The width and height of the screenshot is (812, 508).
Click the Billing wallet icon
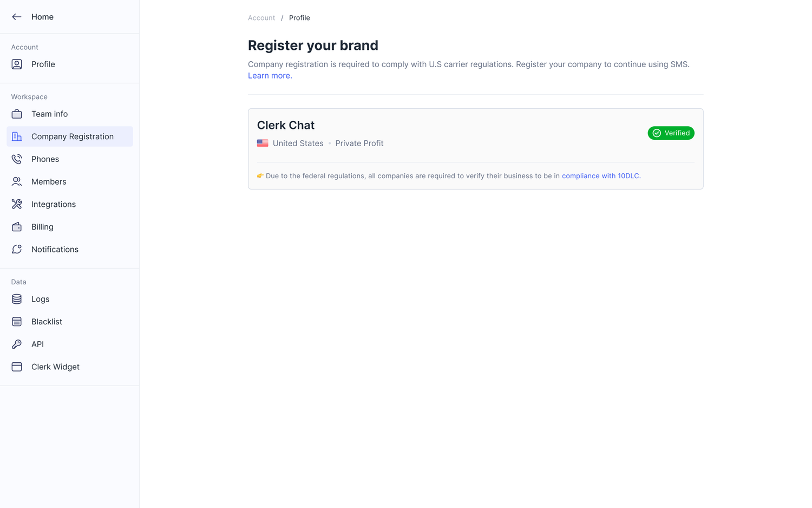[17, 226]
